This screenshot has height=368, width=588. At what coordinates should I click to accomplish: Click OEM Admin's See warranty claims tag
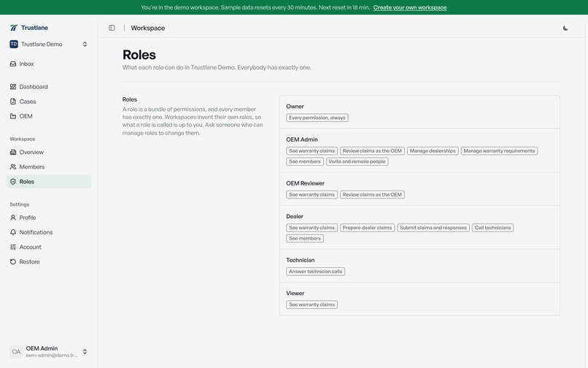[x=312, y=151]
